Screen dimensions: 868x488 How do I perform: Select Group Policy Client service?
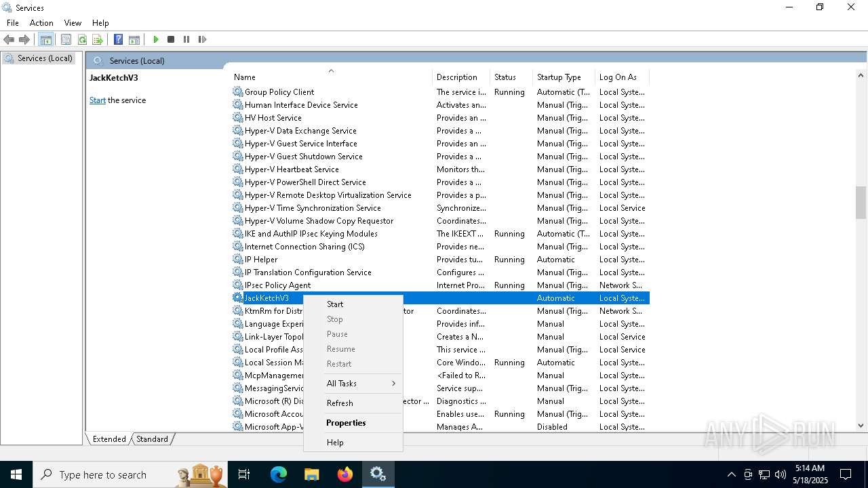(440, 92)
